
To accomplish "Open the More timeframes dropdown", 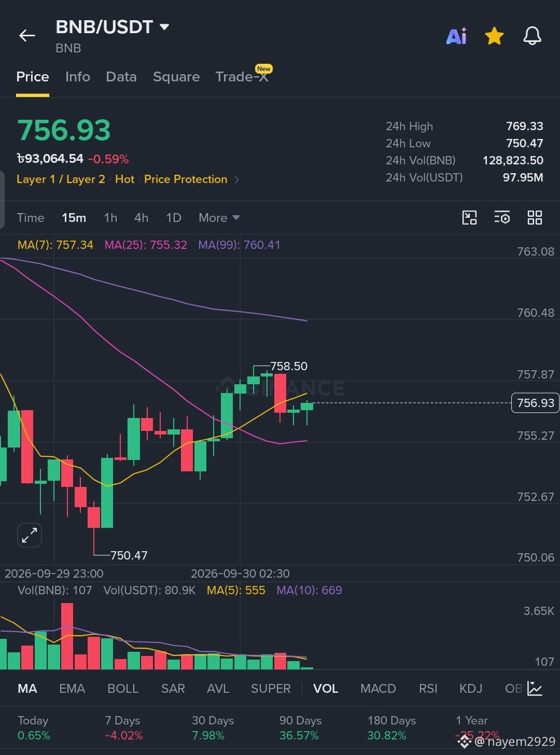I will 219,218.
